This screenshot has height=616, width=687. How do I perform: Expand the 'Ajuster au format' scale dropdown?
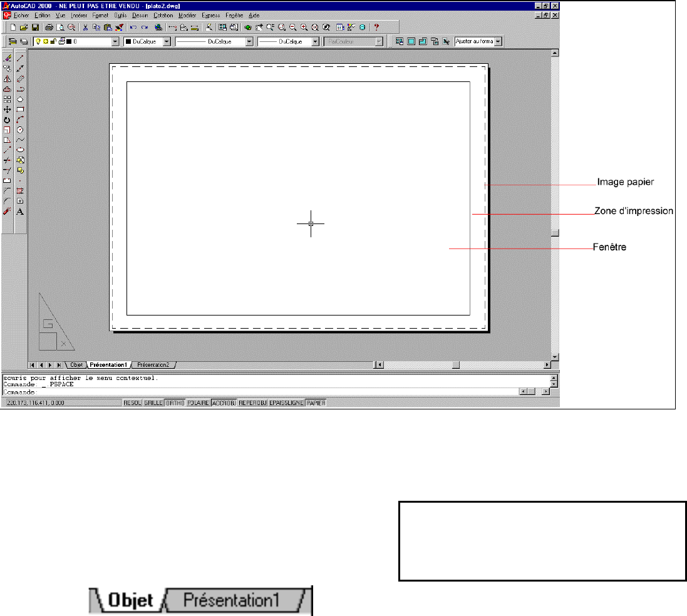pyautogui.click(x=498, y=42)
